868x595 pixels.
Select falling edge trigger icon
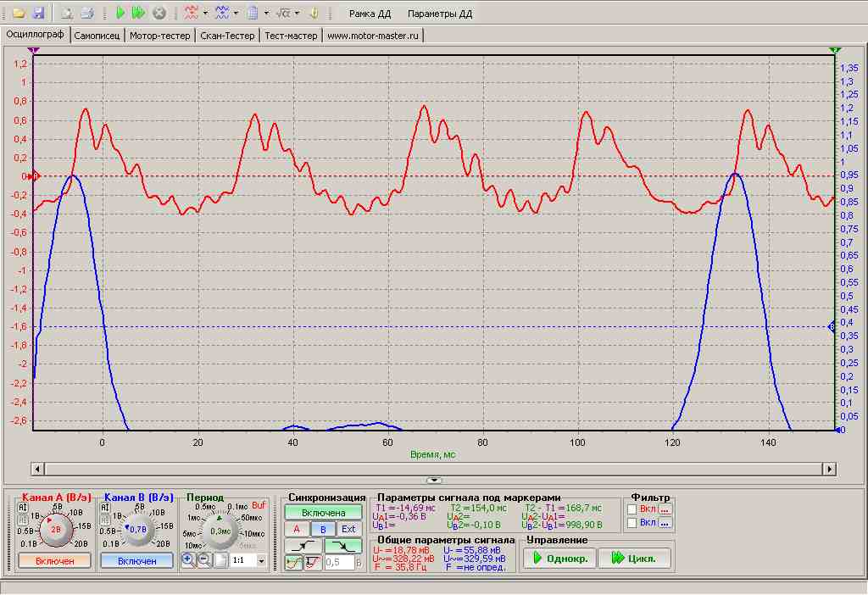[x=345, y=545]
